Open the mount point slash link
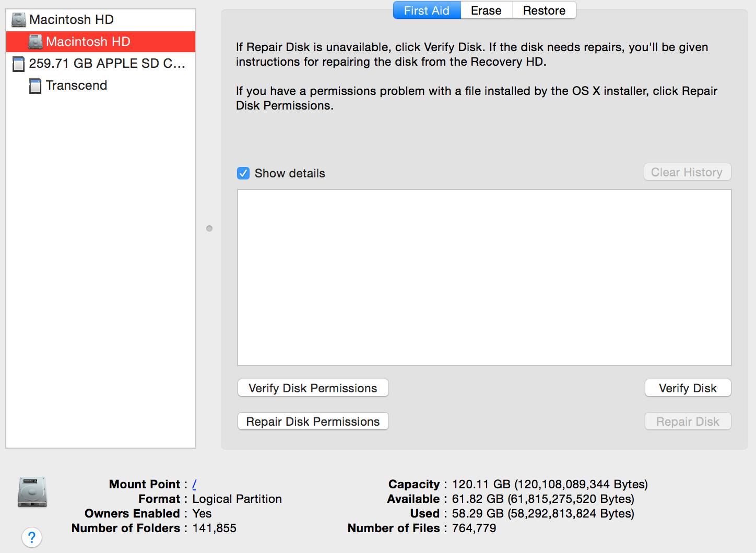This screenshot has width=756, height=553. coord(194,484)
